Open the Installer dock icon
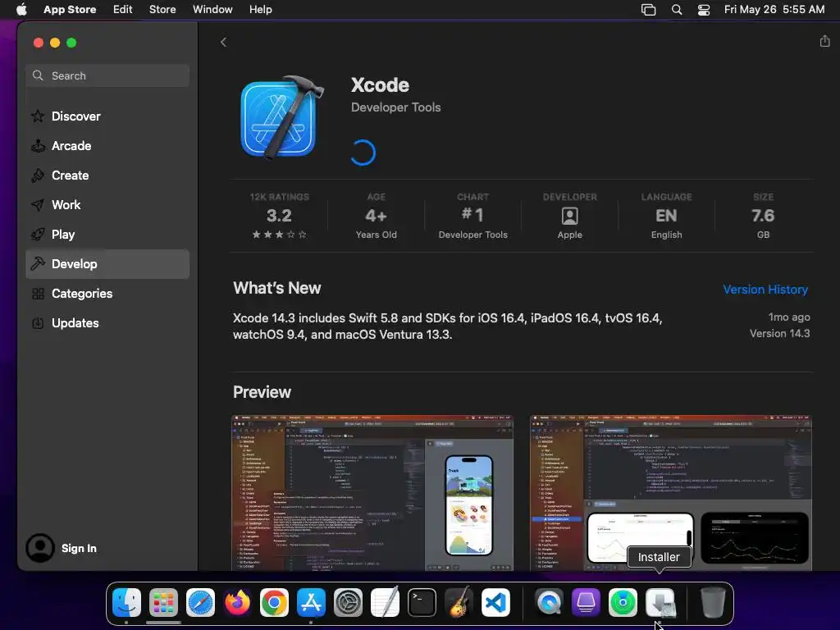Screen dimensions: 840x630 660,603
